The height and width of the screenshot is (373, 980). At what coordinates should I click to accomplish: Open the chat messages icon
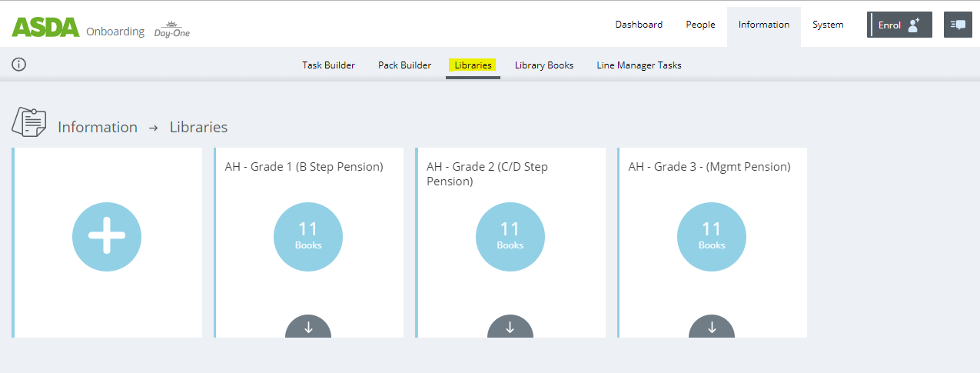pos(958,25)
